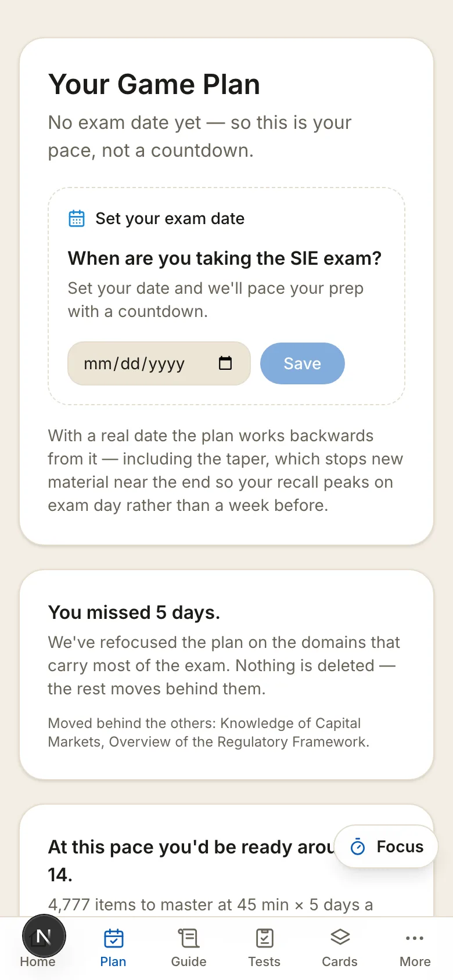Click the round N badge overlay
This screenshot has height=980, width=453.
tap(44, 936)
